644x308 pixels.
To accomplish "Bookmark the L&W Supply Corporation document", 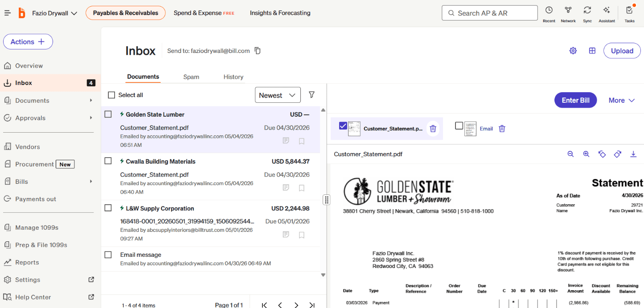I will click(302, 235).
